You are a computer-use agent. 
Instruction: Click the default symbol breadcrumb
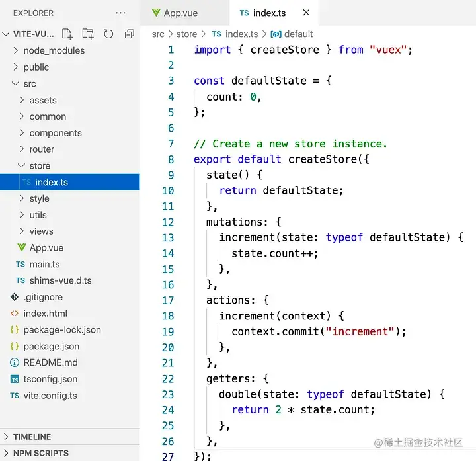click(298, 34)
